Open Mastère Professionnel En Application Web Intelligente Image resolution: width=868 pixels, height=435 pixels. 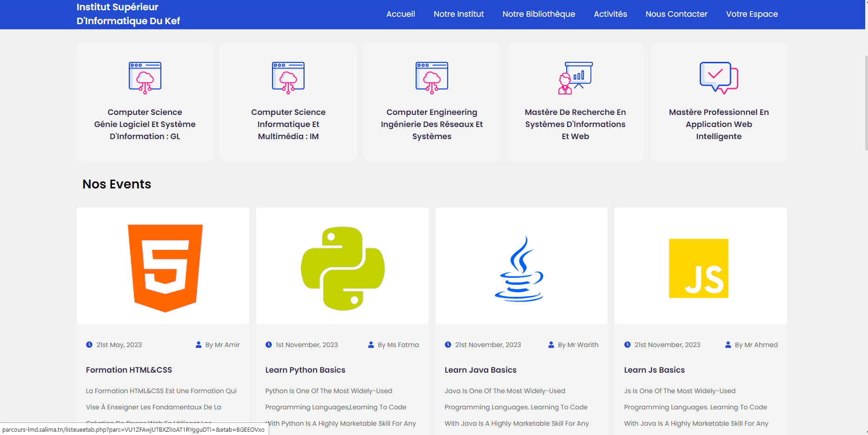tap(719, 124)
